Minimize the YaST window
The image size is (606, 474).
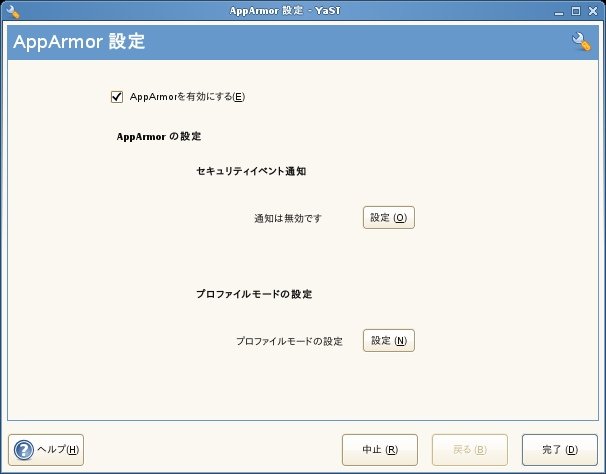(559, 12)
